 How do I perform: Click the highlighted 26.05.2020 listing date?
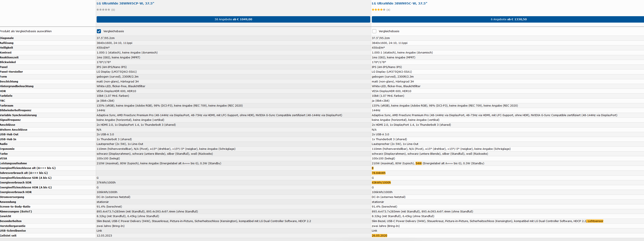tap(379, 235)
